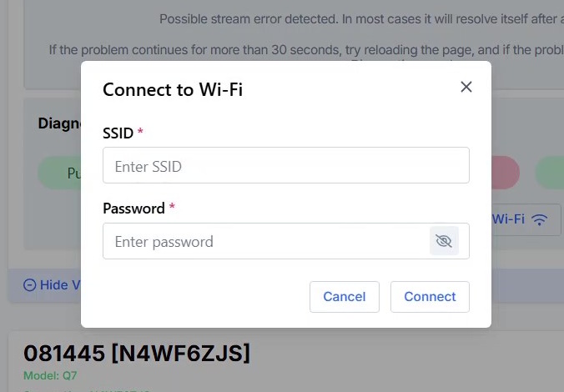Click the minus-circle icon beside Hide

pyautogui.click(x=30, y=285)
